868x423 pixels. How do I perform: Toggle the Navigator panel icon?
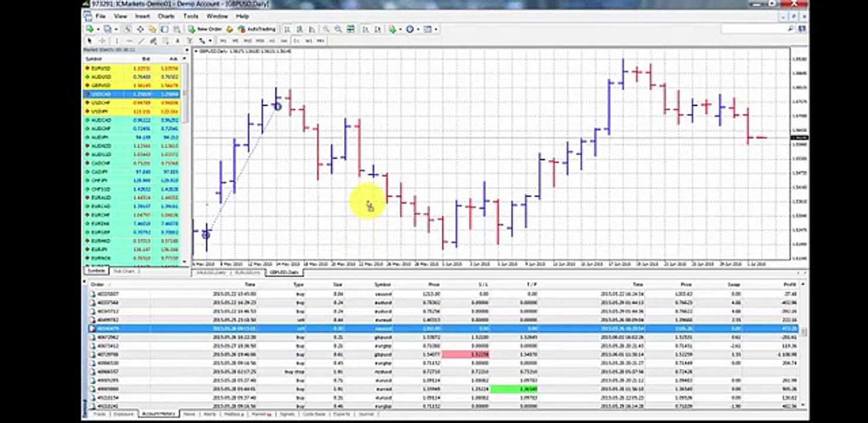(152, 29)
